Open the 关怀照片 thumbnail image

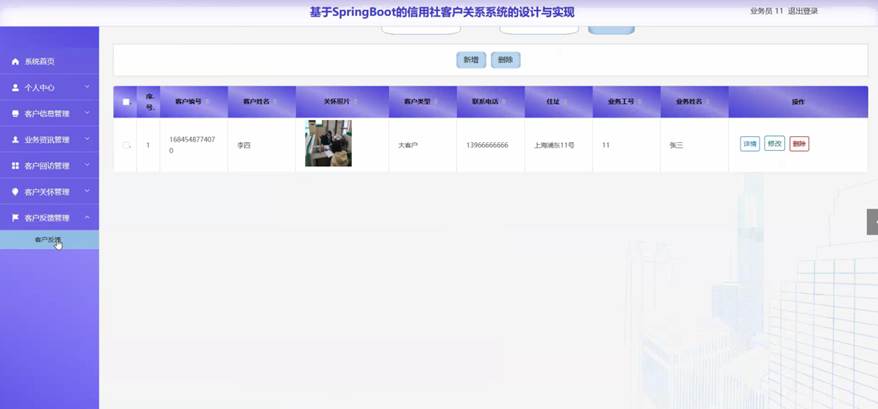[328, 143]
